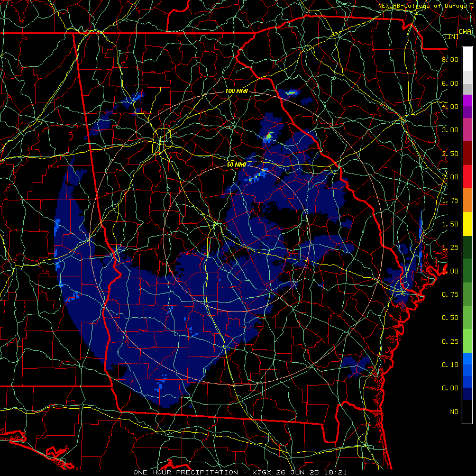Select the 1.75 value on the scale

[x=450, y=200]
